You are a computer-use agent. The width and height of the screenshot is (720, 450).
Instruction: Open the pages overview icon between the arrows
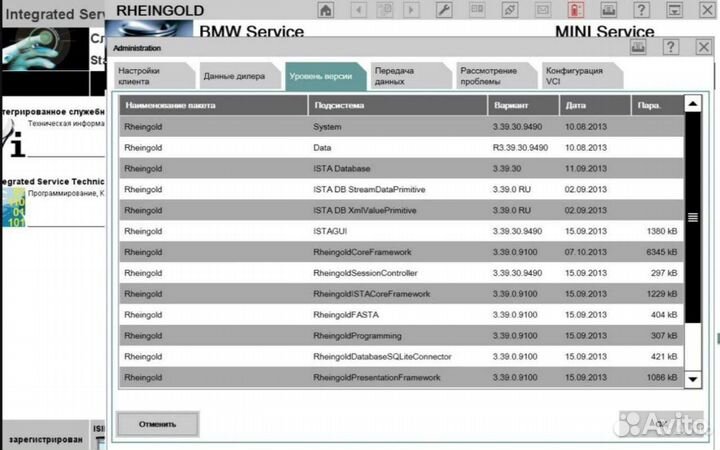click(385, 10)
